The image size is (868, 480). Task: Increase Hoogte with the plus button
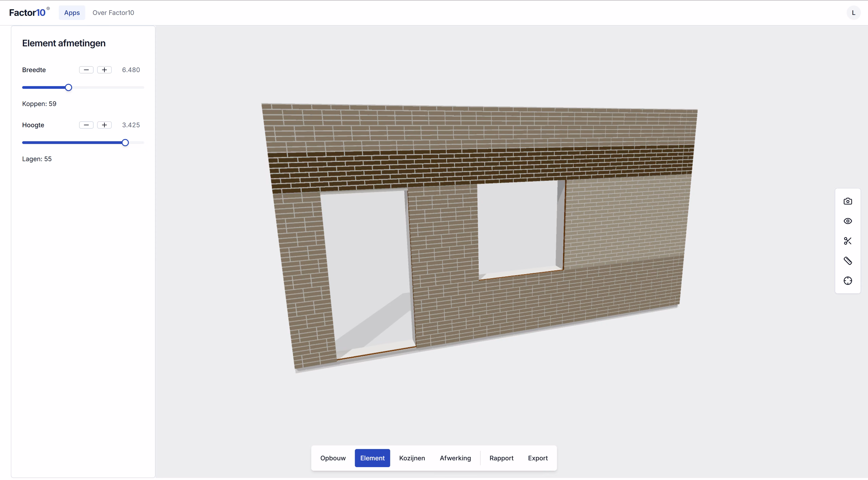(x=104, y=125)
